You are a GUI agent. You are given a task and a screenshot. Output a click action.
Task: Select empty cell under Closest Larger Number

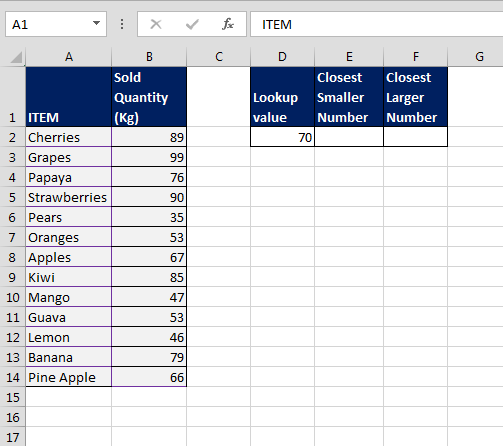pos(416,137)
